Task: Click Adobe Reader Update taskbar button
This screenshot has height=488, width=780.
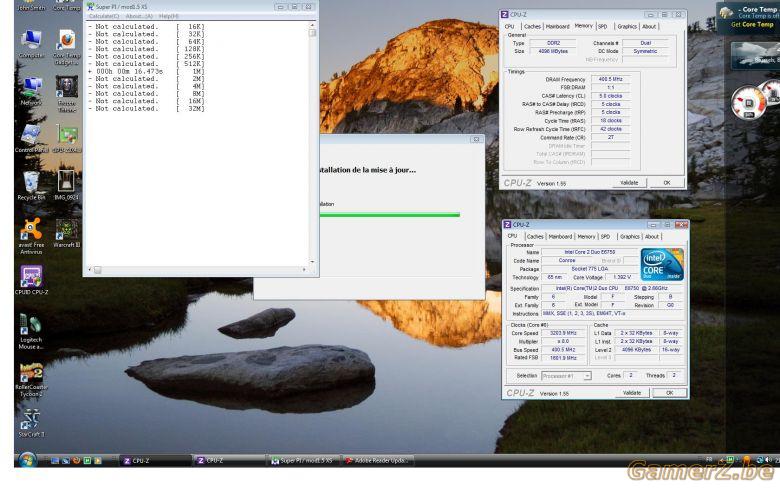Action: pyautogui.click(x=378, y=461)
